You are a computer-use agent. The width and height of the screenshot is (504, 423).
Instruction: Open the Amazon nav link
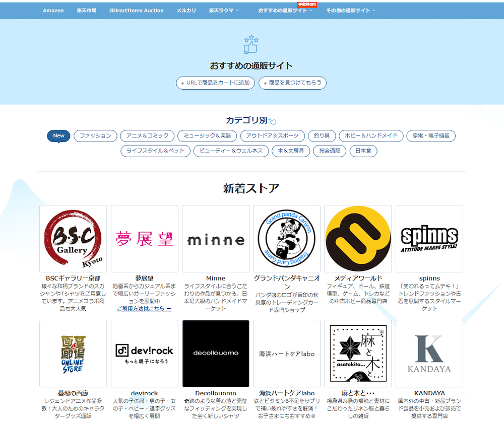[53, 11]
